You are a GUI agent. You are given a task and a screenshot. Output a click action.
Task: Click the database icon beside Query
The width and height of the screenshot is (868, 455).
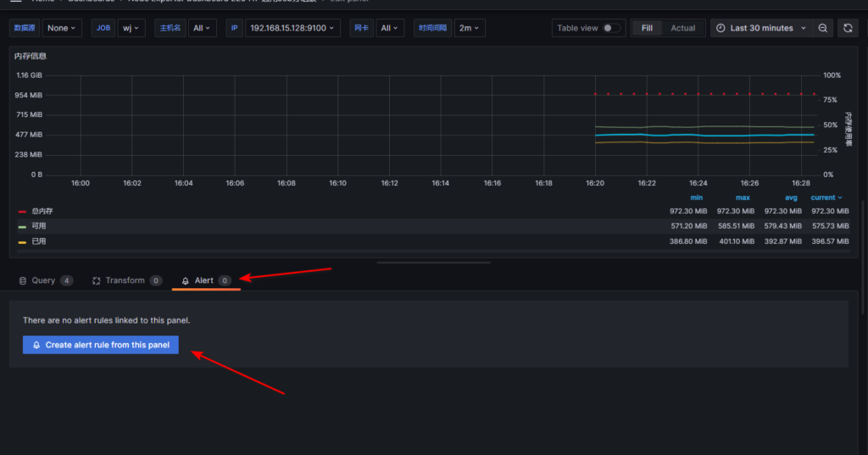point(23,280)
